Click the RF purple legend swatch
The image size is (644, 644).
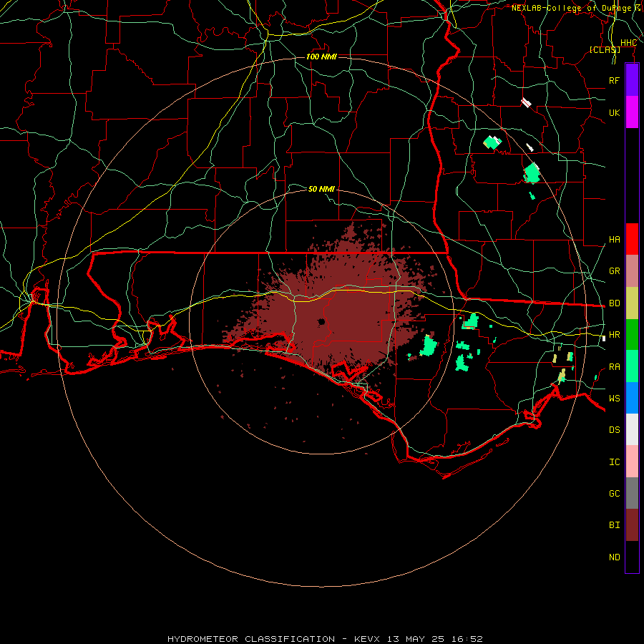click(x=632, y=80)
